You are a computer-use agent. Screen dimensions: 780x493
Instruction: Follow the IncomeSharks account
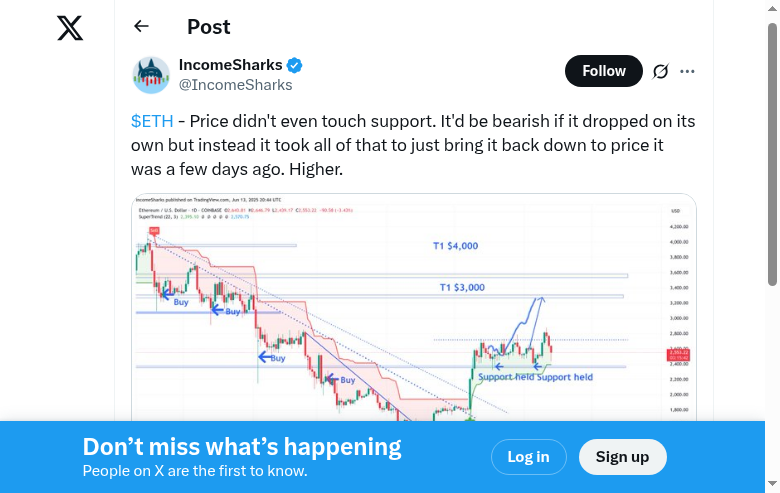(x=604, y=71)
